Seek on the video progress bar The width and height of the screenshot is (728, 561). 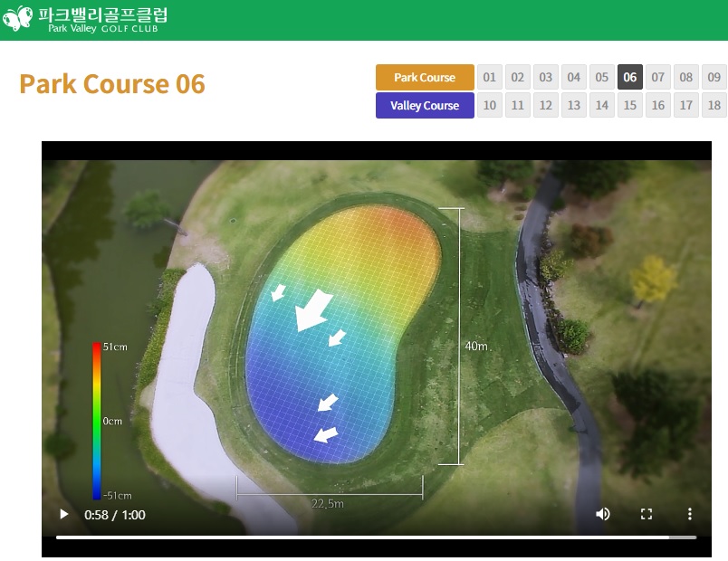pyautogui.click(x=376, y=537)
